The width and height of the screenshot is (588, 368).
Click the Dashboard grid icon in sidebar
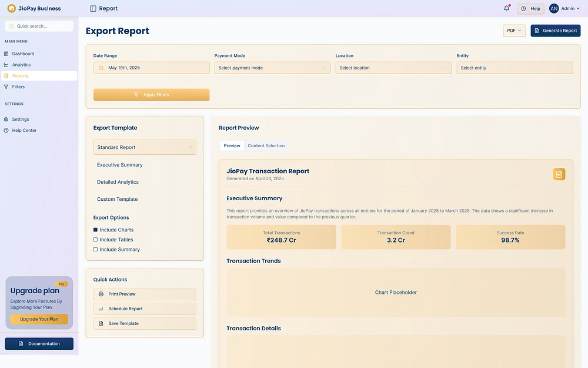click(6, 54)
